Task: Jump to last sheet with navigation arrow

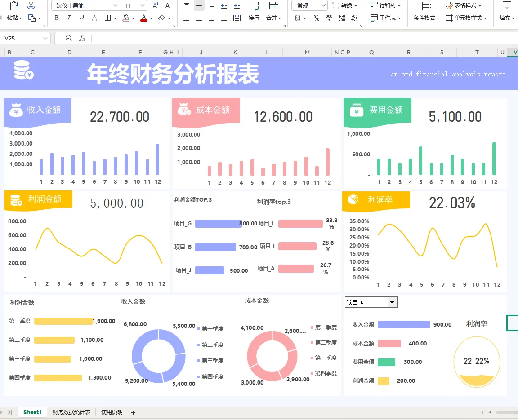Action: point(10,412)
